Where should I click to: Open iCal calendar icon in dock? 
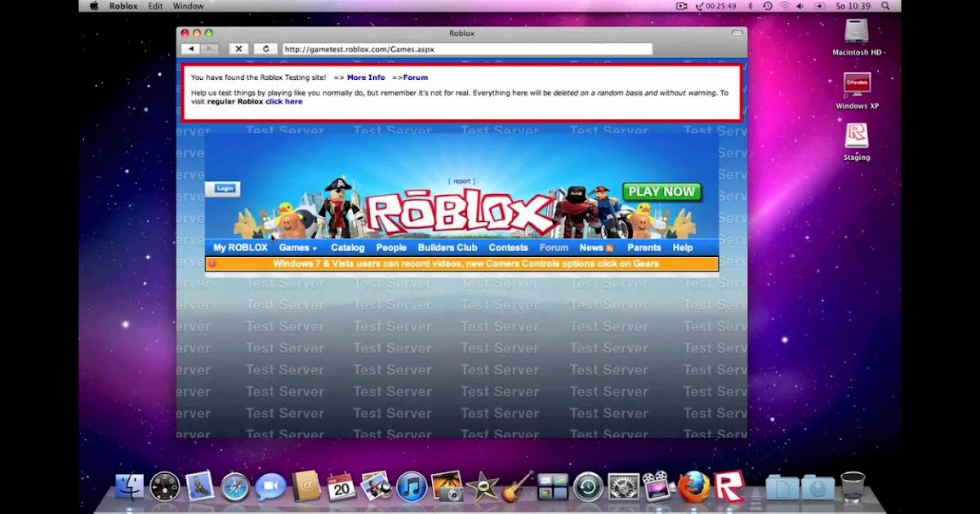click(341, 487)
